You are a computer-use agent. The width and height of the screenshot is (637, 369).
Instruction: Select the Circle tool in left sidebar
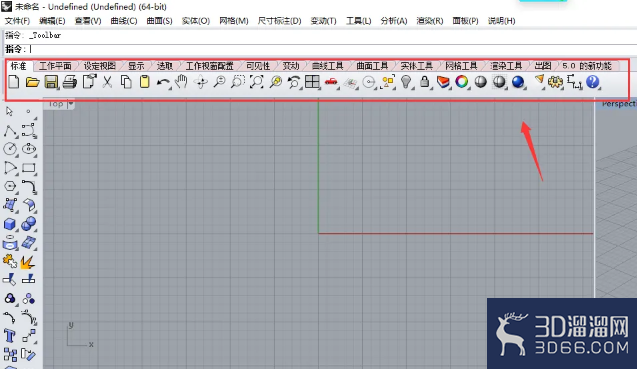10,149
